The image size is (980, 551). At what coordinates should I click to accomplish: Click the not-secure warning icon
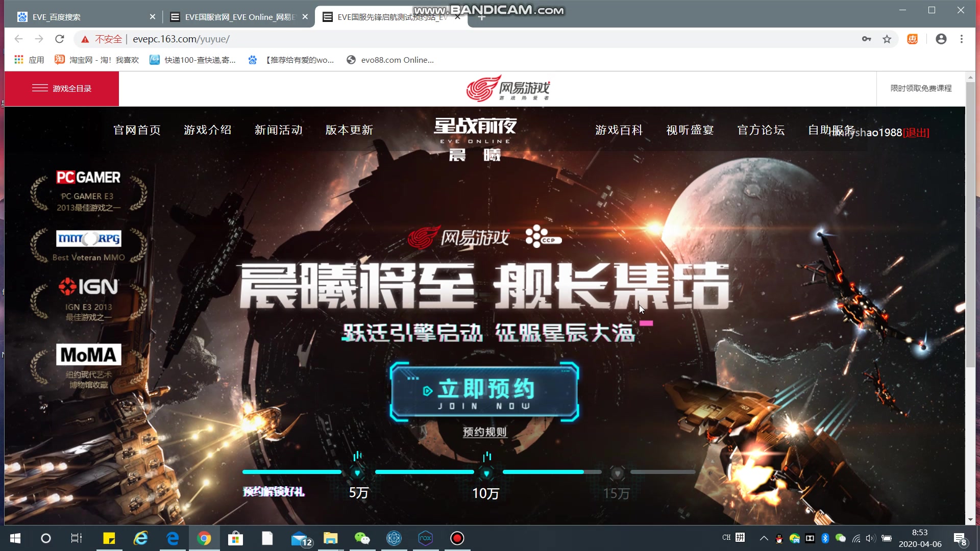(x=85, y=39)
